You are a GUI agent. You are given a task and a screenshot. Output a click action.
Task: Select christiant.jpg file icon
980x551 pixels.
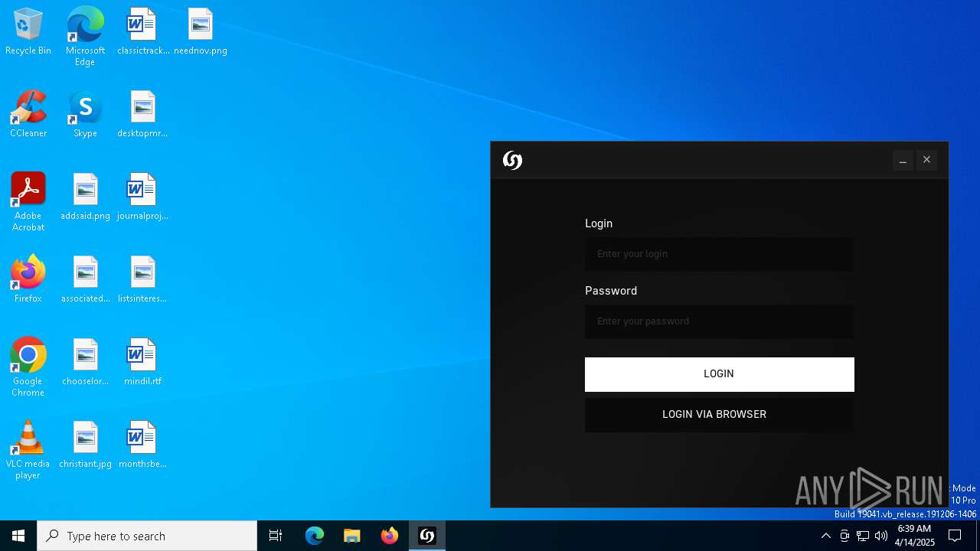pos(85,445)
